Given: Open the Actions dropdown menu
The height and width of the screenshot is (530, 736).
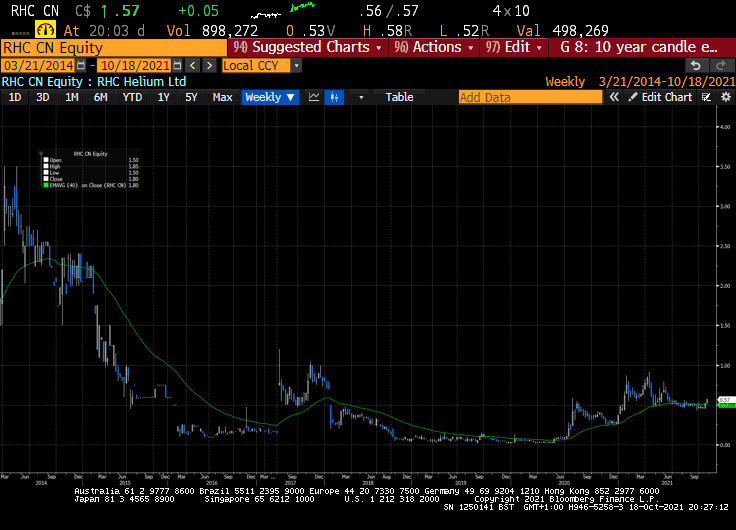Looking at the screenshot, I should 440,47.
